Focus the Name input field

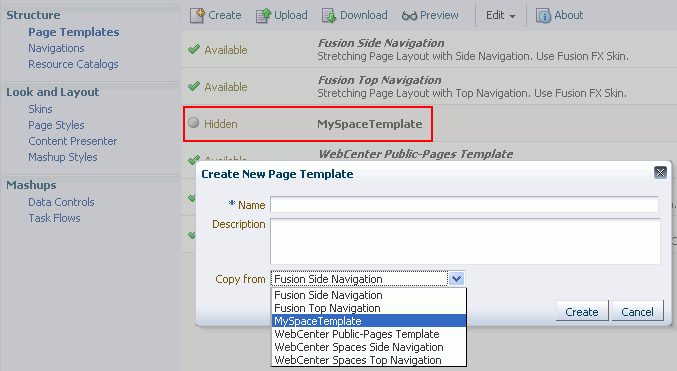pos(464,205)
